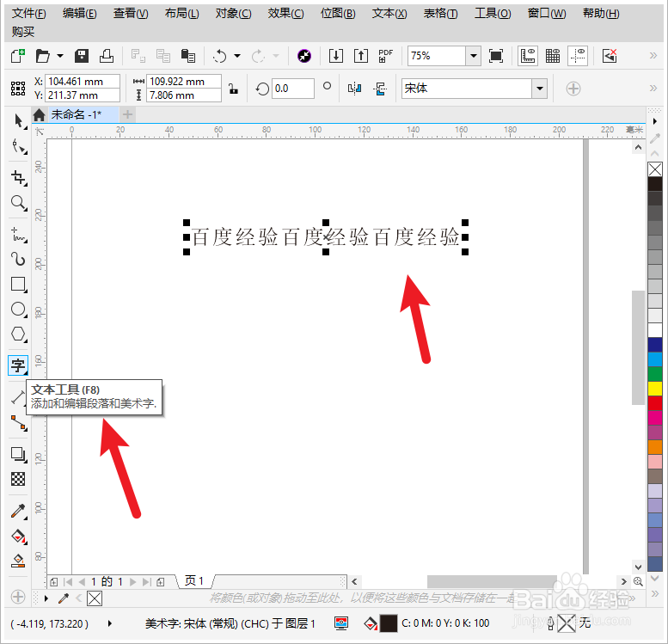Click the vertical scrollbar thumb
Screen dimensions: 668x644
(638, 347)
